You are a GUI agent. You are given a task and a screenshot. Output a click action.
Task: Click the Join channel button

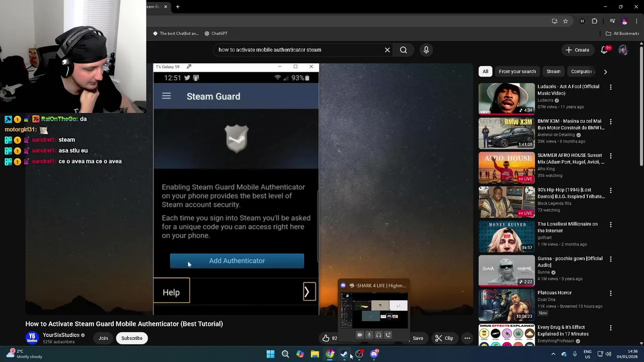(x=103, y=338)
